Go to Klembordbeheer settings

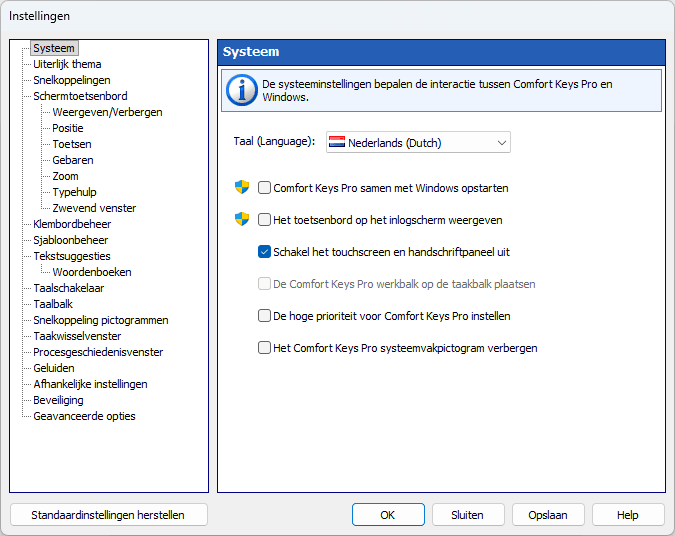[x=72, y=224]
